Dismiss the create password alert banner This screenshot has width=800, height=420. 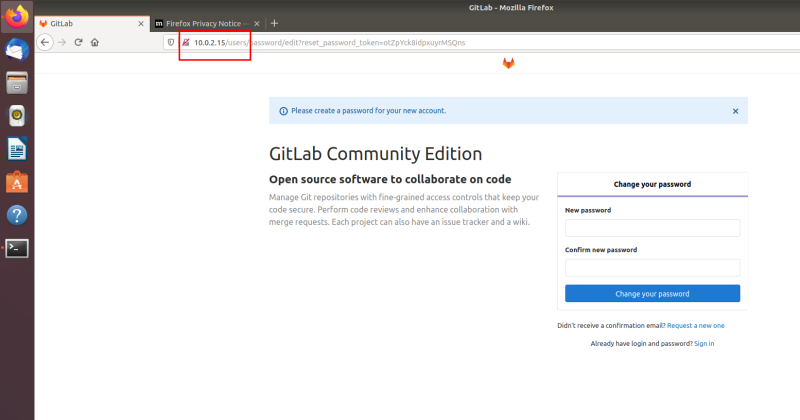(x=735, y=111)
